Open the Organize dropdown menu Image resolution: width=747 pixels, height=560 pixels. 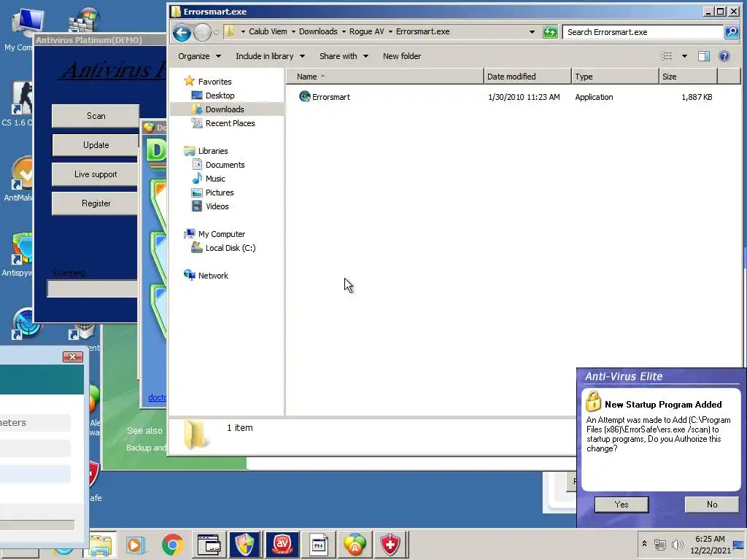199,56
